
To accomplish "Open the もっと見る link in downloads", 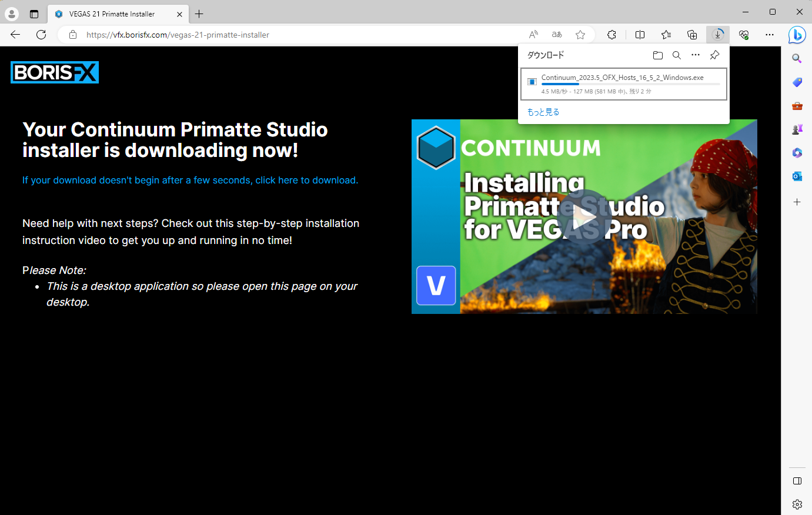I will [x=543, y=112].
